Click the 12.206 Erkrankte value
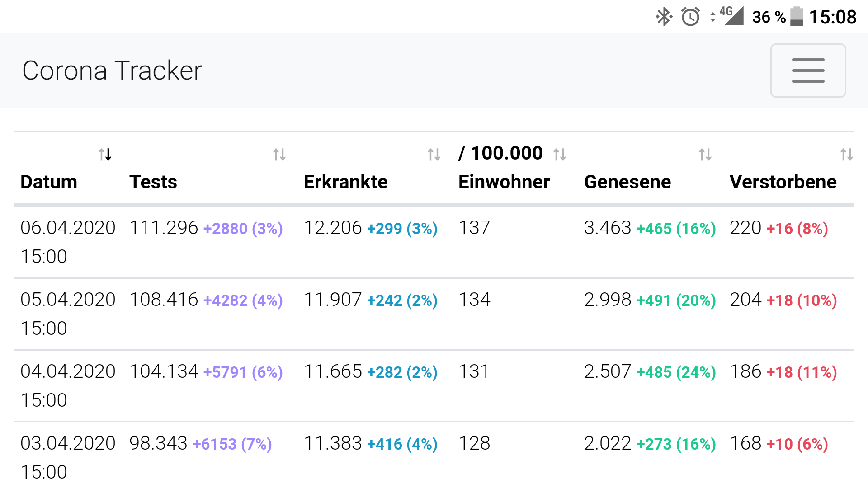 click(333, 228)
